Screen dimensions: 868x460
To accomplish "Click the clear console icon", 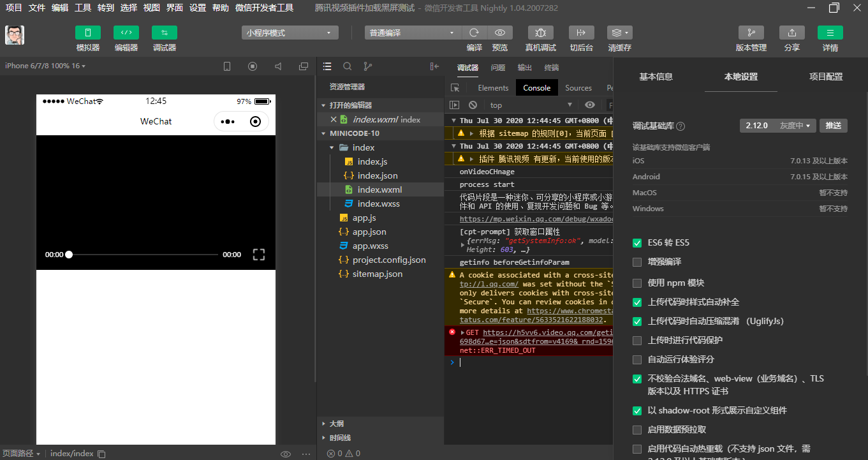I will [x=473, y=105].
